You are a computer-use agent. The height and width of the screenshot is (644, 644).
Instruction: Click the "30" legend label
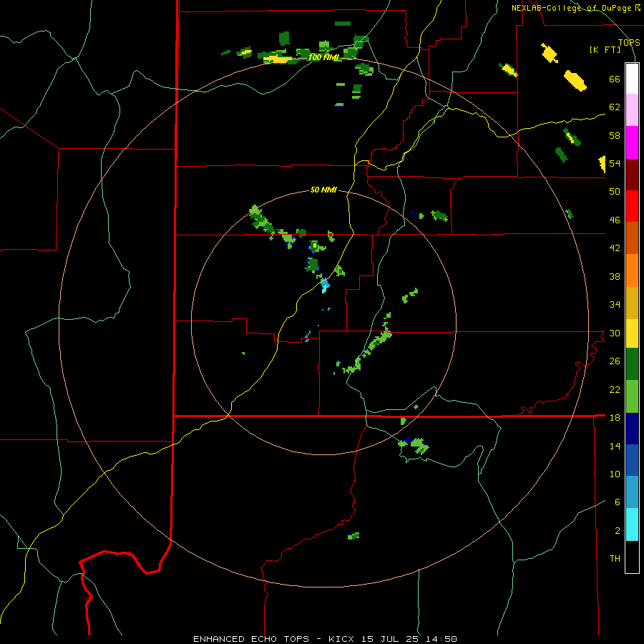(615, 333)
